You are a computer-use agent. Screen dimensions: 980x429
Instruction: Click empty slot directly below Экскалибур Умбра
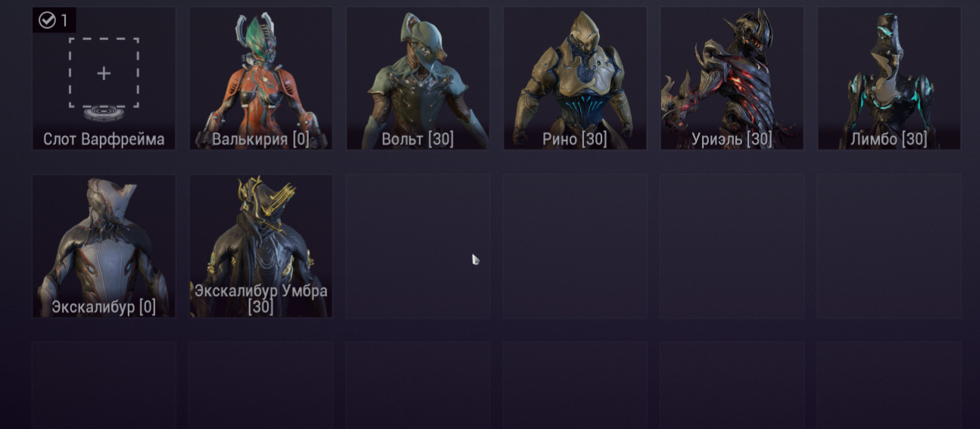261,385
